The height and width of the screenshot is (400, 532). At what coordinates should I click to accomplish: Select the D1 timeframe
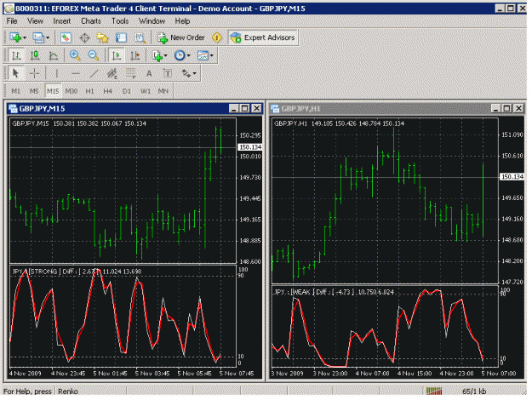tap(126, 91)
